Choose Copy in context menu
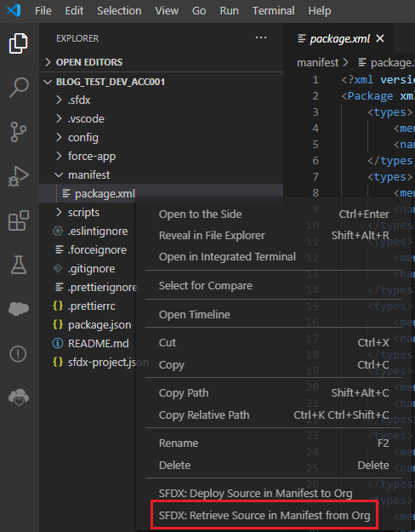The image size is (415, 532). tap(274, 364)
